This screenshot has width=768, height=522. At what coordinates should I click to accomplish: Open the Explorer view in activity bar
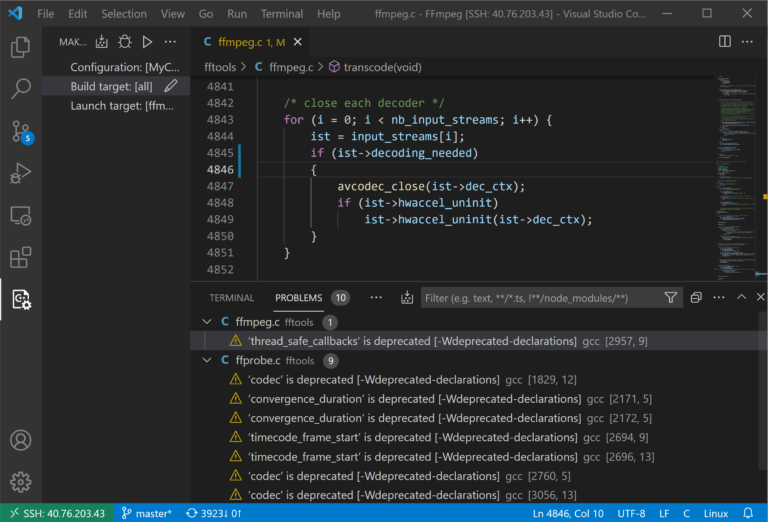click(21, 47)
